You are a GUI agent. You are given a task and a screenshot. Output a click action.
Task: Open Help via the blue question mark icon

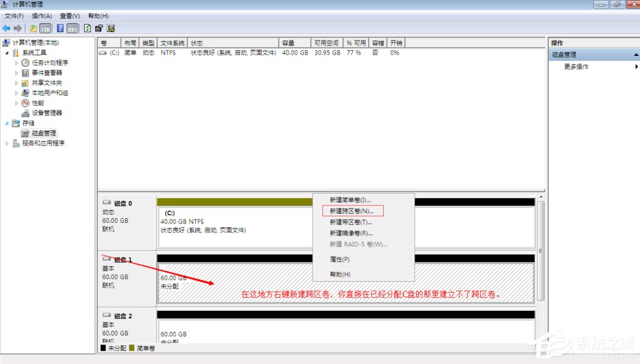(60, 28)
